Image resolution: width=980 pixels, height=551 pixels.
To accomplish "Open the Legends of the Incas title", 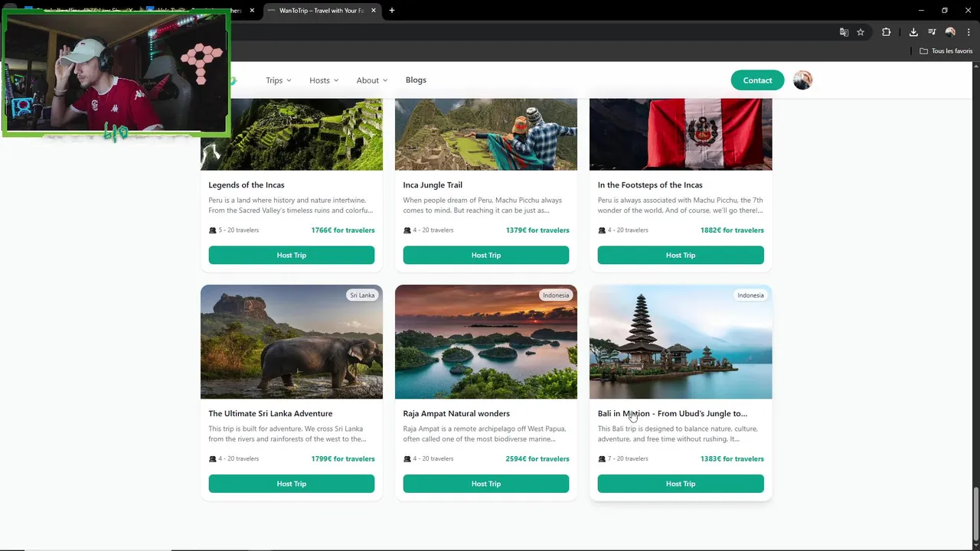I will [247, 185].
